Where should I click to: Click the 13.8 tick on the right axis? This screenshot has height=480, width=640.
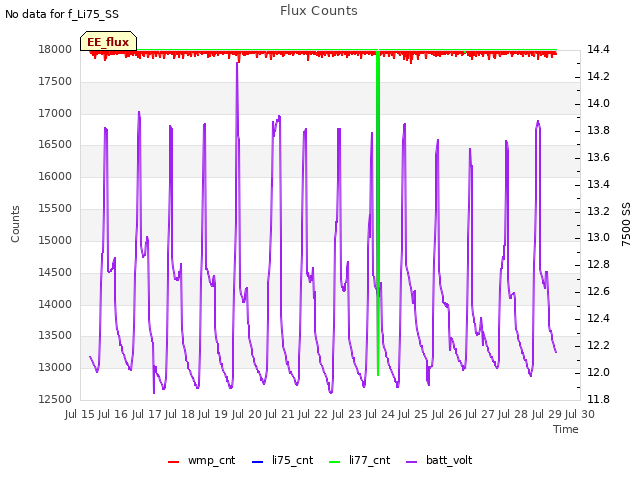coord(598,130)
